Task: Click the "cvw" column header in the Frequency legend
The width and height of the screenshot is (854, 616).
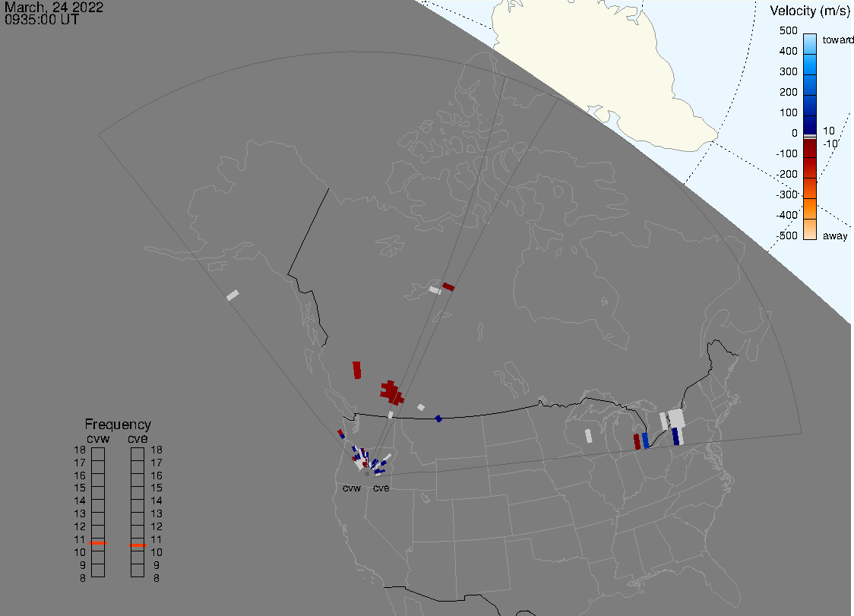Action: (x=98, y=438)
